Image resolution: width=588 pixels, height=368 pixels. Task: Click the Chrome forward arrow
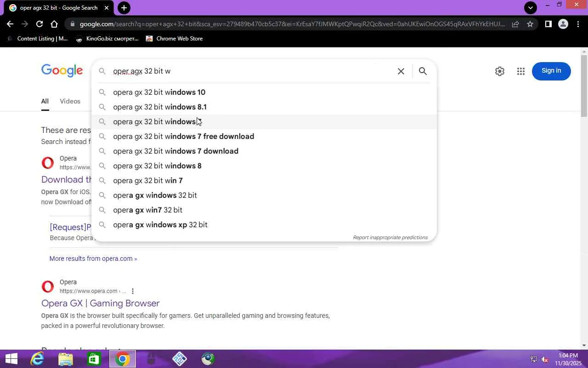coord(25,24)
